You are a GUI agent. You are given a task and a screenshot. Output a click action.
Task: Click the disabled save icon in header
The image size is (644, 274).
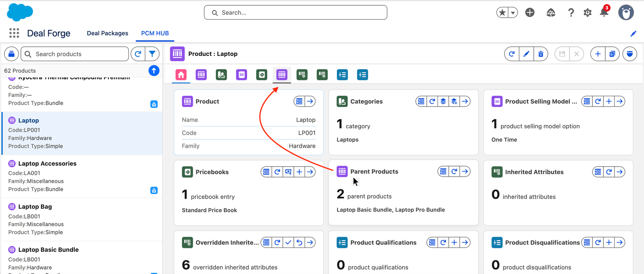pos(562,54)
